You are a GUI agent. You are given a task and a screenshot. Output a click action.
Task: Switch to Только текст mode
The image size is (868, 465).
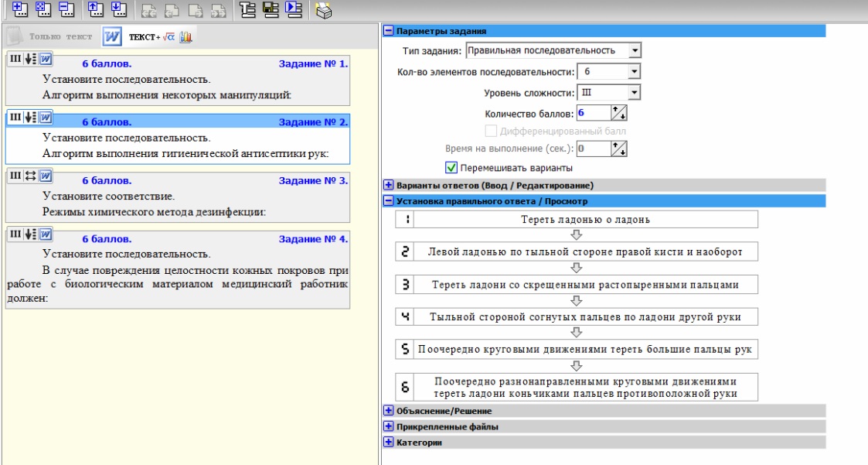pyautogui.click(x=60, y=36)
